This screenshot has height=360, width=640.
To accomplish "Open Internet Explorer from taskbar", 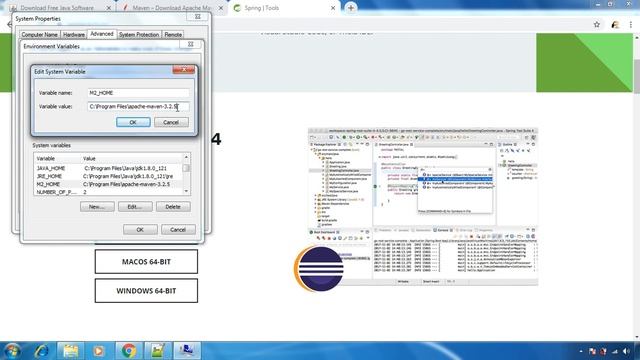I will click(42, 351).
